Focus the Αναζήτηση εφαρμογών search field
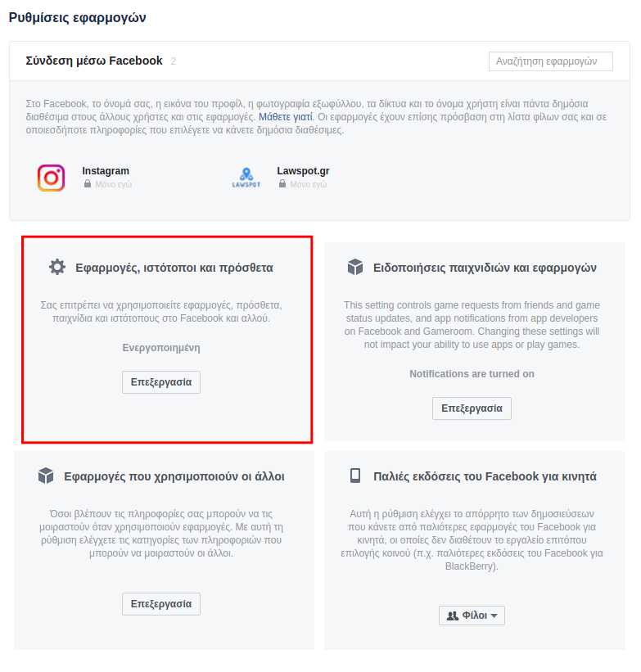641x672 pixels. pyautogui.click(x=550, y=61)
